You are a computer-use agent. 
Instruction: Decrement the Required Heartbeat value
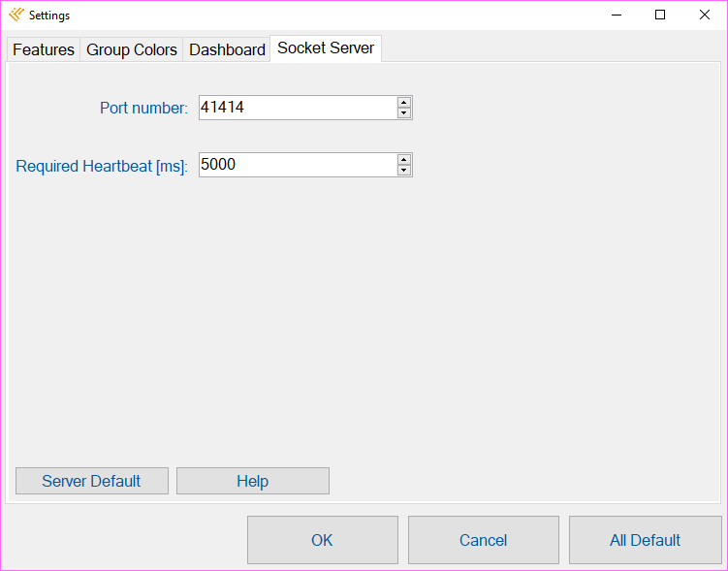pyautogui.click(x=404, y=170)
